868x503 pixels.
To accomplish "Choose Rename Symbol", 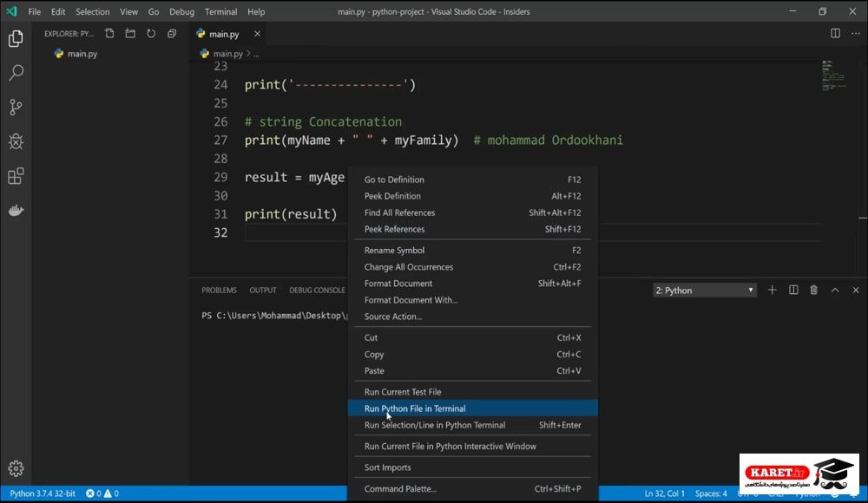I will click(473, 250).
